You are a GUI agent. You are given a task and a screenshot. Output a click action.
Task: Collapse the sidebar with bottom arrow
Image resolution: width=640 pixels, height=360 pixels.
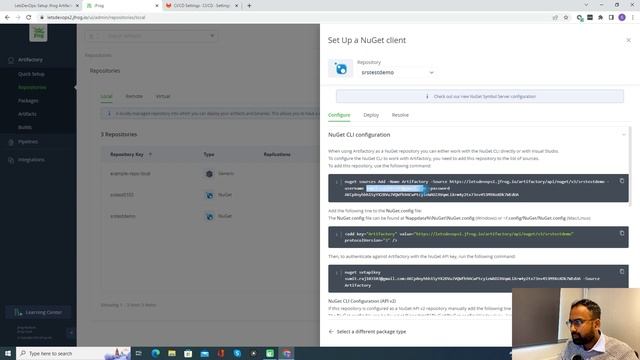point(71,332)
